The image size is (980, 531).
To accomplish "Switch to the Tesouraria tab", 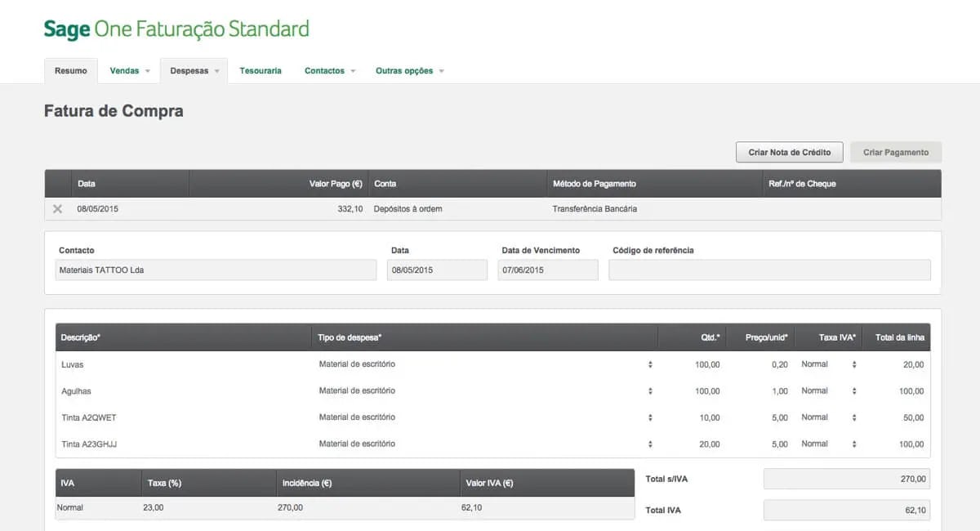I will (261, 71).
